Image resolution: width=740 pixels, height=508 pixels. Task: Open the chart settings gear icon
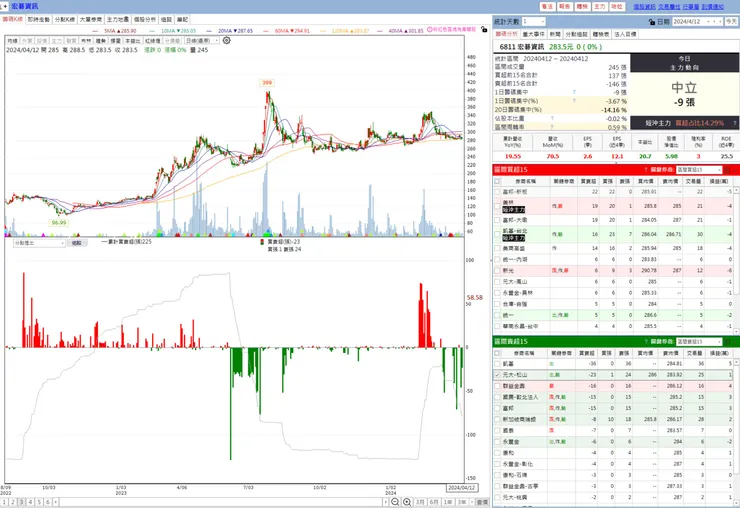(227, 41)
